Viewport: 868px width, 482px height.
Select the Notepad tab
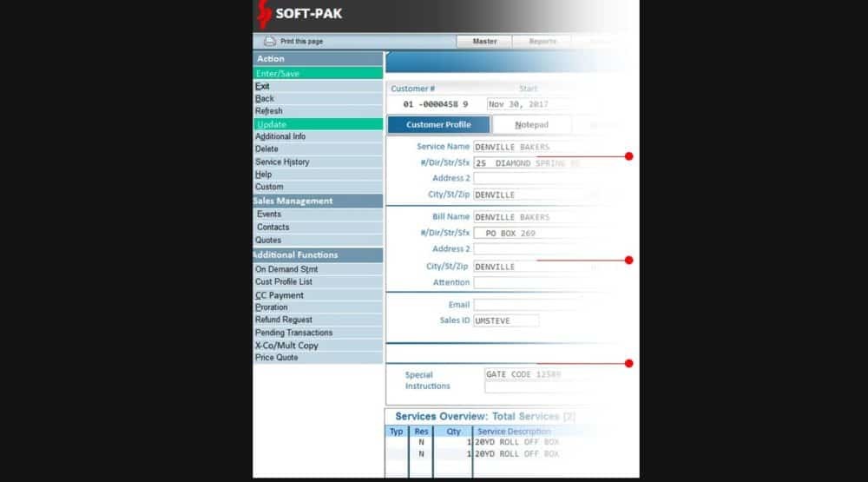click(x=531, y=125)
